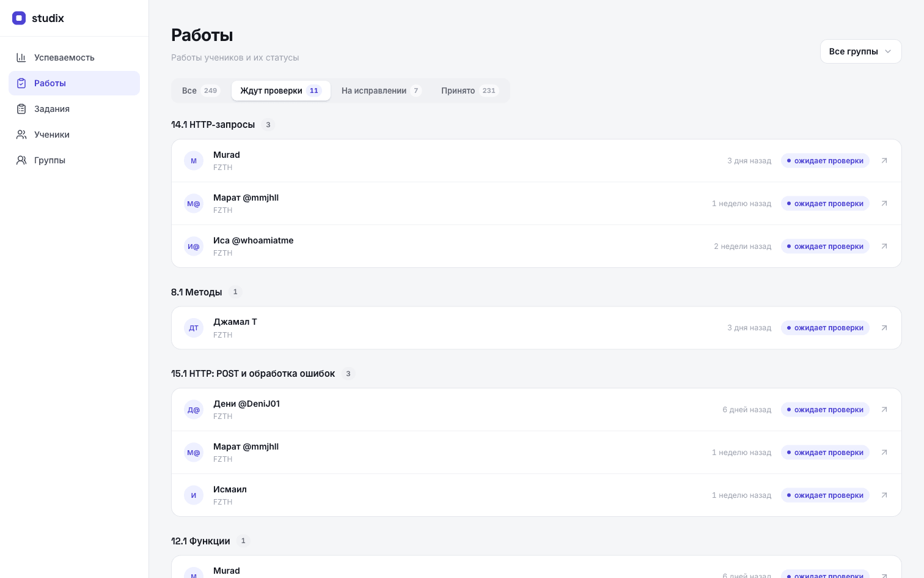The height and width of the screenshot is (578, 924).
Task: Click Иса's avatar circle
Action: (194, 246)
